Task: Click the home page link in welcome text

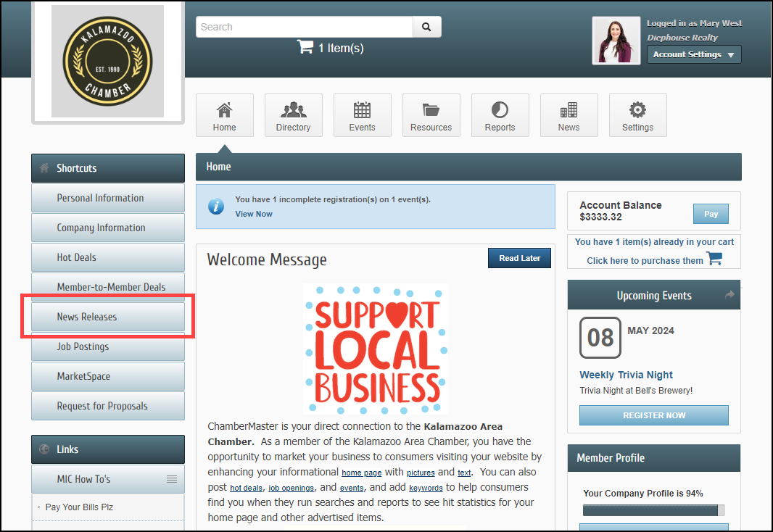Action: (362, 473)
